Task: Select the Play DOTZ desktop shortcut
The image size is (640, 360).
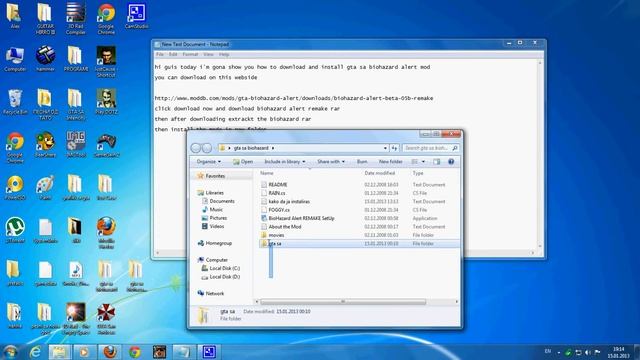Action: (x=106, y=102)
